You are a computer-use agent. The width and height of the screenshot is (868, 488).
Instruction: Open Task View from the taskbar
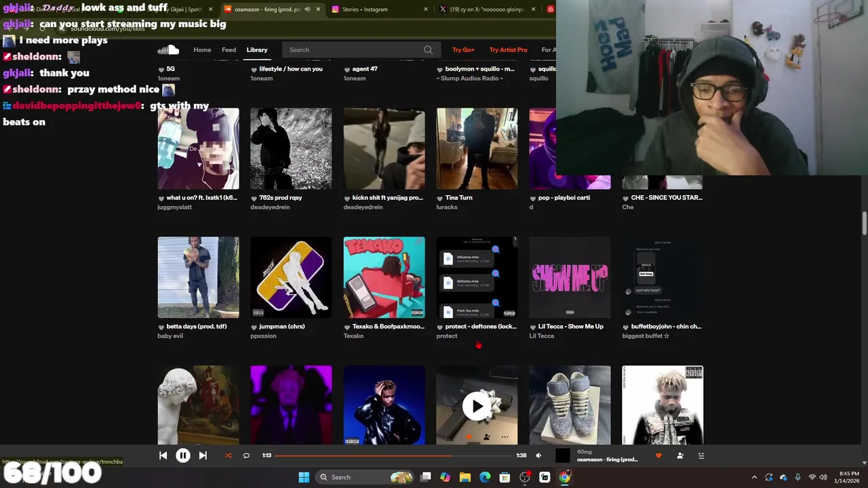pos(425,477)
